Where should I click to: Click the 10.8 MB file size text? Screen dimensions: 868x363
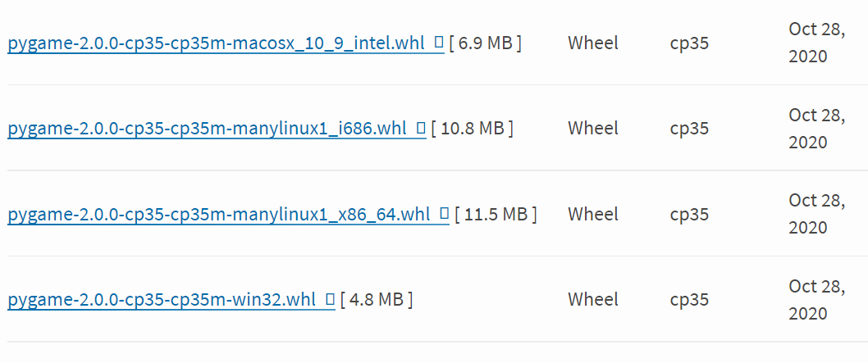[472, 129]
